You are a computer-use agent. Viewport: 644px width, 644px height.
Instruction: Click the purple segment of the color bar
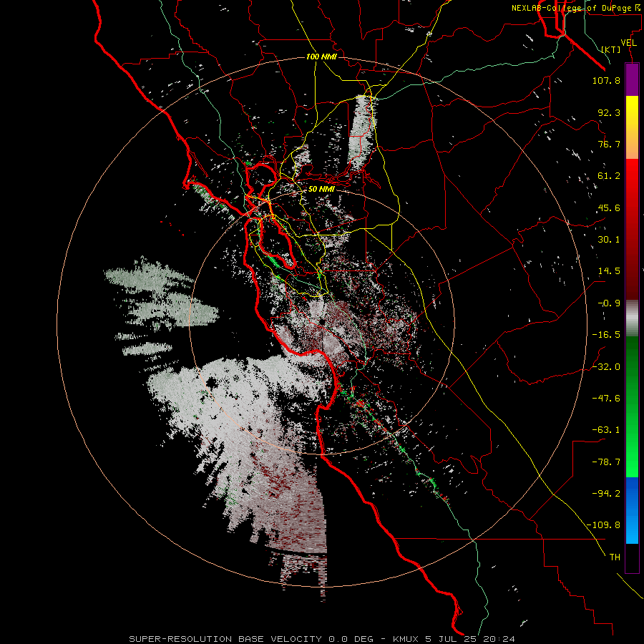pos(632,79)
